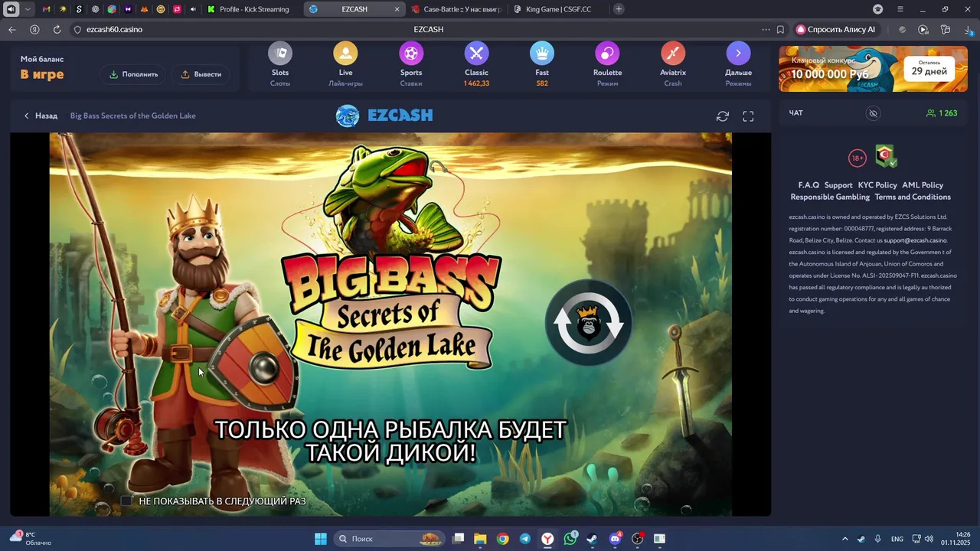The height and width of the screenshot is (551, 980).
Task: Open the Sports betting category icon
Action: (411, 53)
